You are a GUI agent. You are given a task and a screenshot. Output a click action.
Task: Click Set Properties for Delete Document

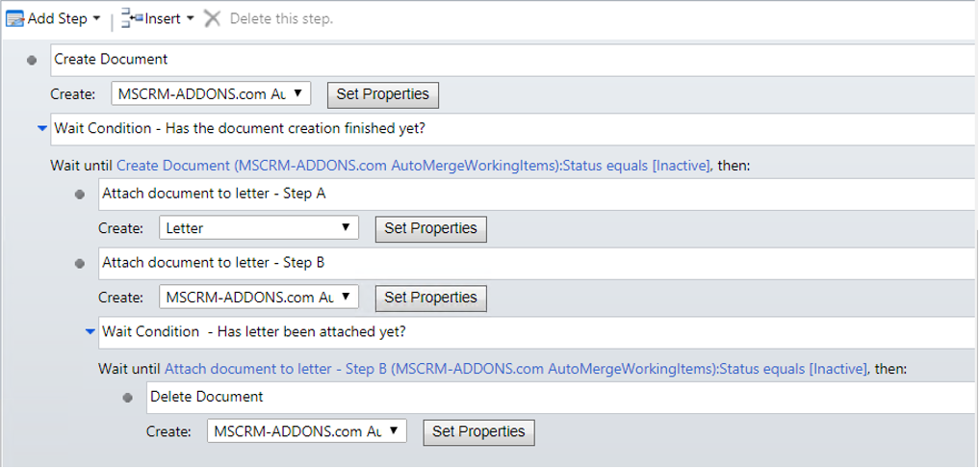click(478, 431)
